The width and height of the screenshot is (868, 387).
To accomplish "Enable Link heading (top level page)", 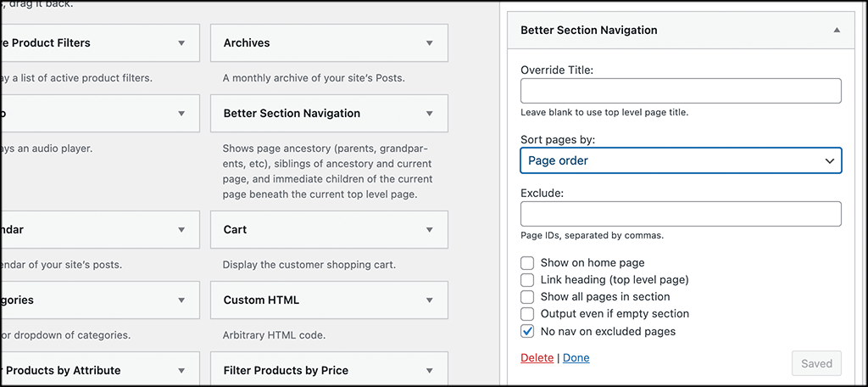I will pyautogui.click(x=527, y=280).
